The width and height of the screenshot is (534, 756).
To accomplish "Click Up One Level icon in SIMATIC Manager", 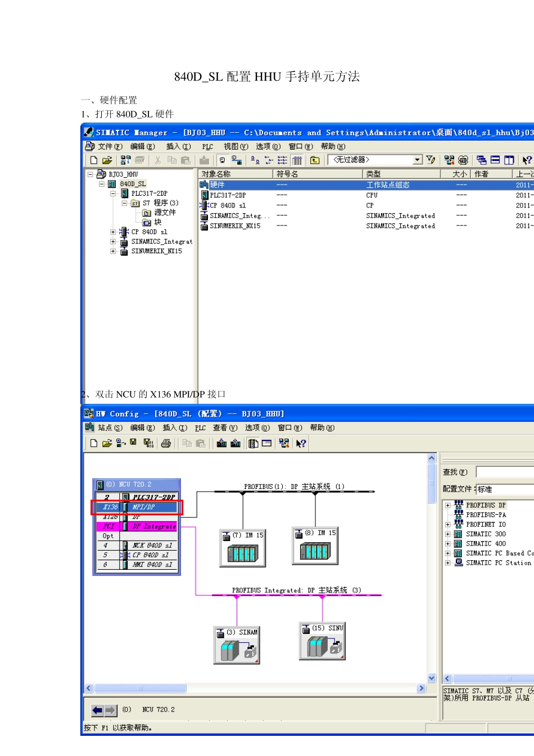I will pos(315,160).
